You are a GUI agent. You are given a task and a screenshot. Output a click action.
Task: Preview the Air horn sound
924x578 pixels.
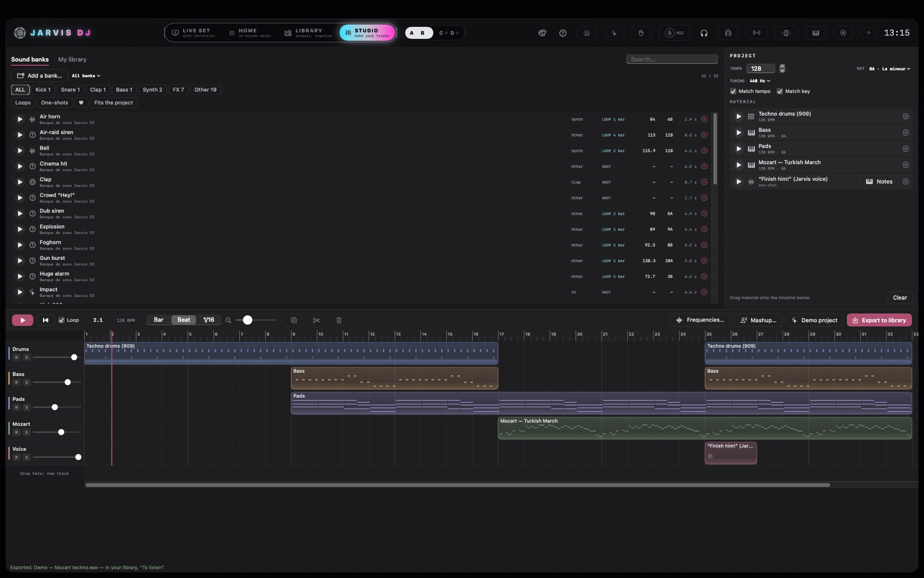[20, 119]
